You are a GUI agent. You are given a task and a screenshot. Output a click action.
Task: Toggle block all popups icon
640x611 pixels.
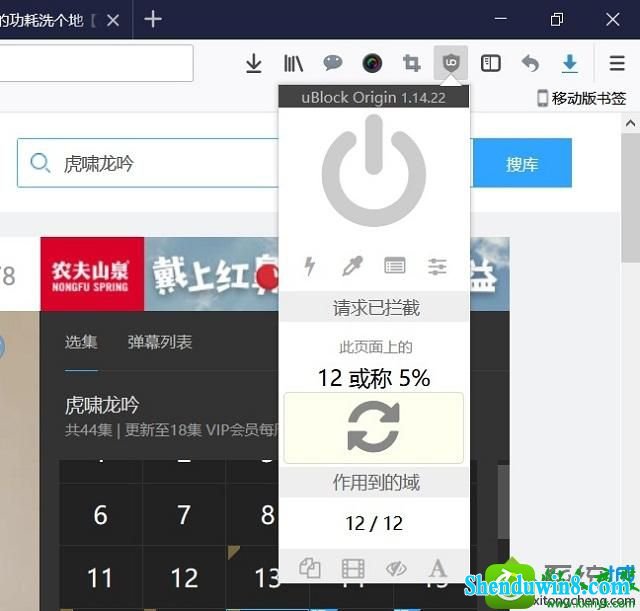310,568
